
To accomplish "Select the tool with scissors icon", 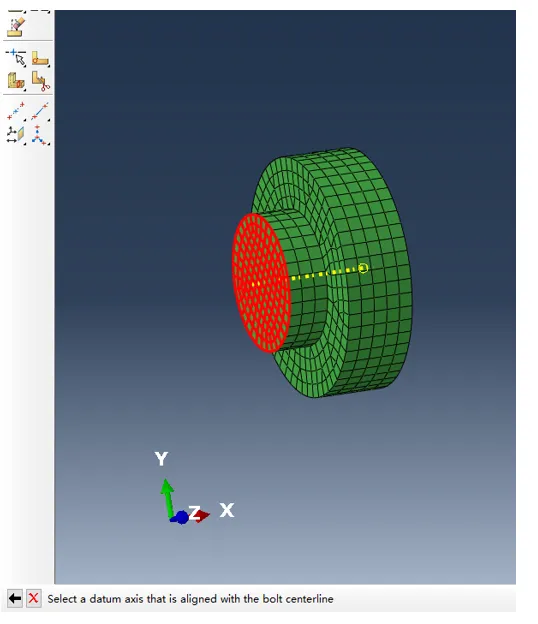I will (x=40, y=81).
